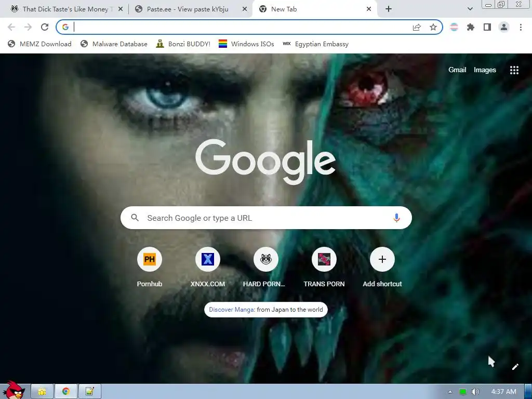
Task: Click the share page icon in address bar
Action: pyautogui.click(x=417, y=28)
